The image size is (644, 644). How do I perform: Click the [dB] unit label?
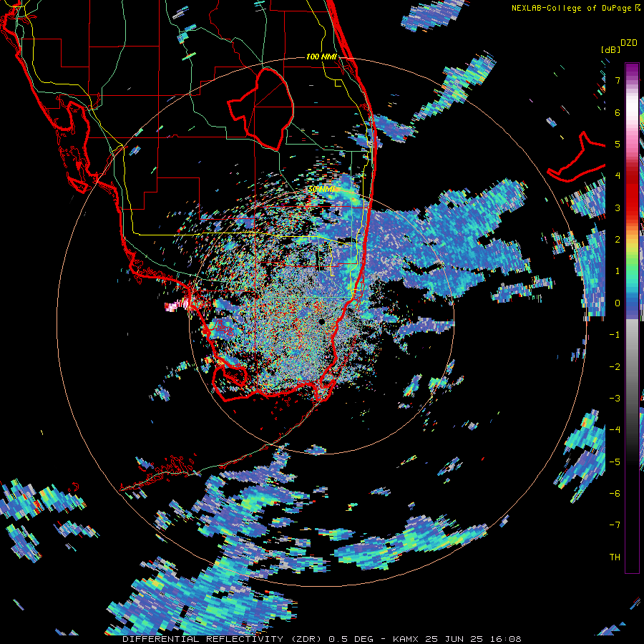click(x=610, y=49)
